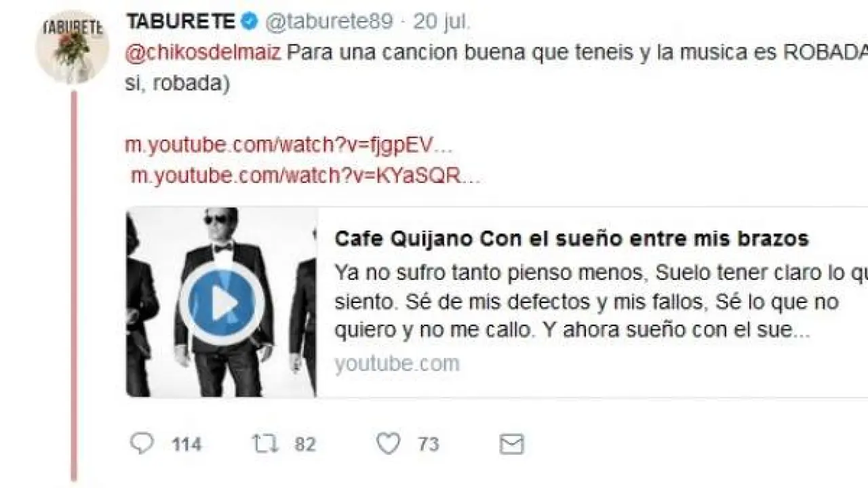Click the blue verified badge

coord(250,21)
